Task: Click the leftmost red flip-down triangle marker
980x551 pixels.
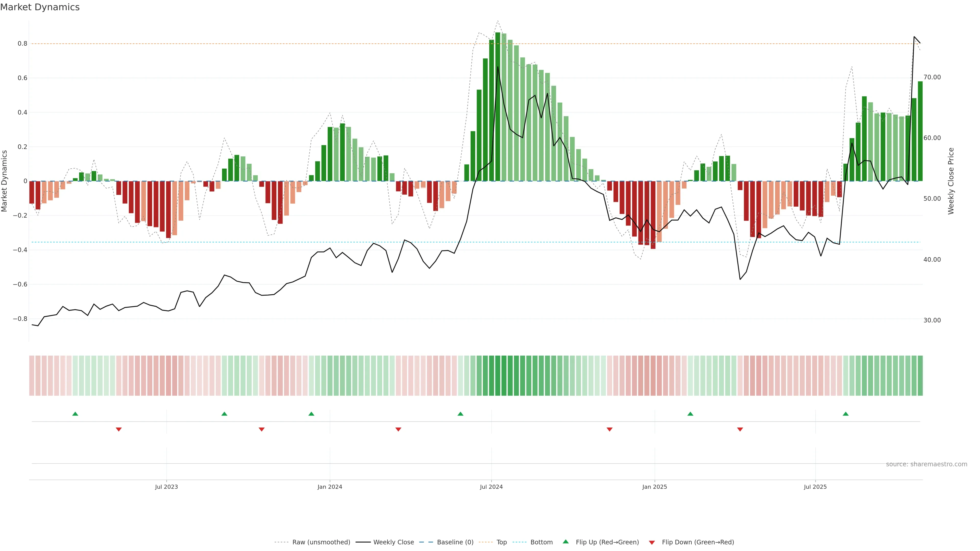Action: [x=119, y=429]
